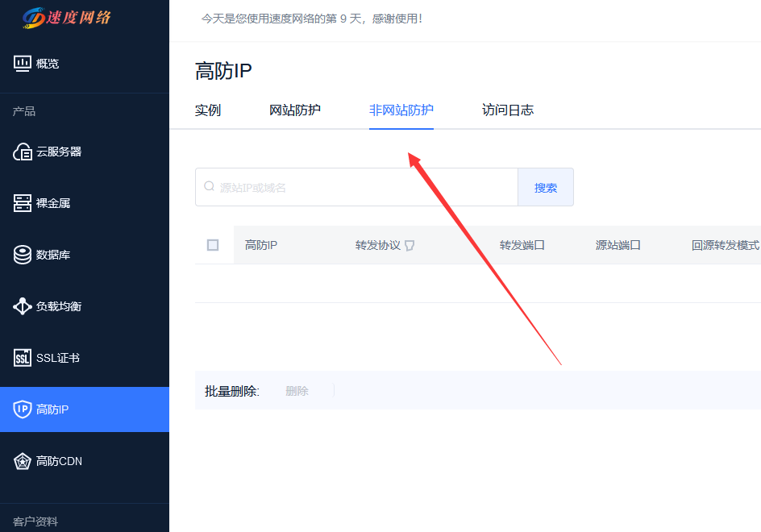Click the 源站端口 column header
The image size is (761, 532).
pos(618,245)
